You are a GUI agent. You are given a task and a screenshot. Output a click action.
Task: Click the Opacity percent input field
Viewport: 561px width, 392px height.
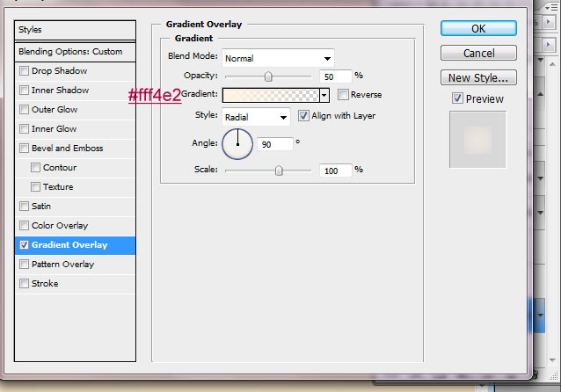pos(336,76)
